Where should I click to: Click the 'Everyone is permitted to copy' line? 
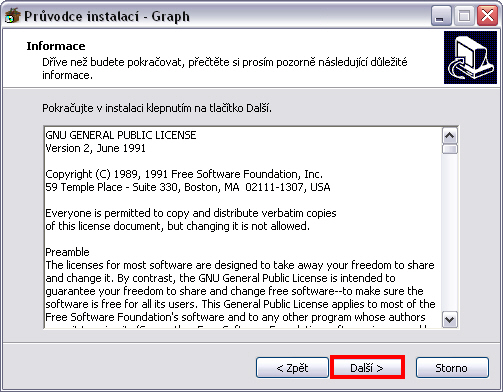191,213
